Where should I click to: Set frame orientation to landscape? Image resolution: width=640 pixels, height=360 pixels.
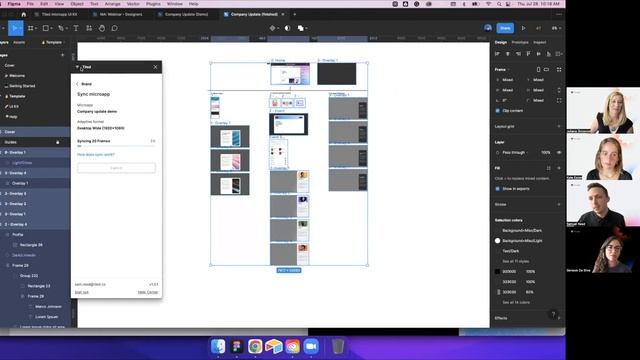click(546, 70)
